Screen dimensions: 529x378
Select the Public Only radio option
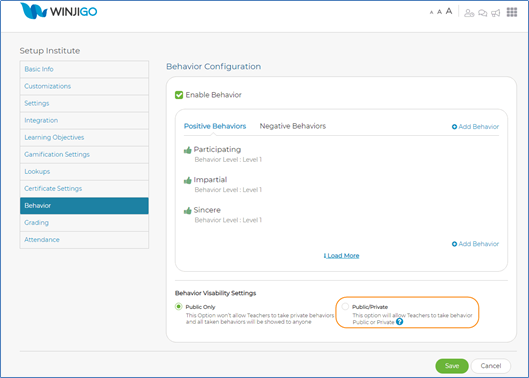click(x=178, y=306)
